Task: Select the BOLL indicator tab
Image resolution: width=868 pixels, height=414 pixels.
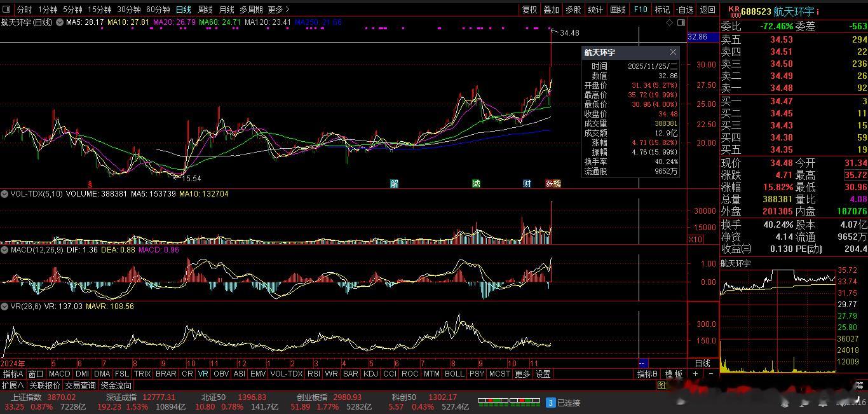Action: coord(454,374)
